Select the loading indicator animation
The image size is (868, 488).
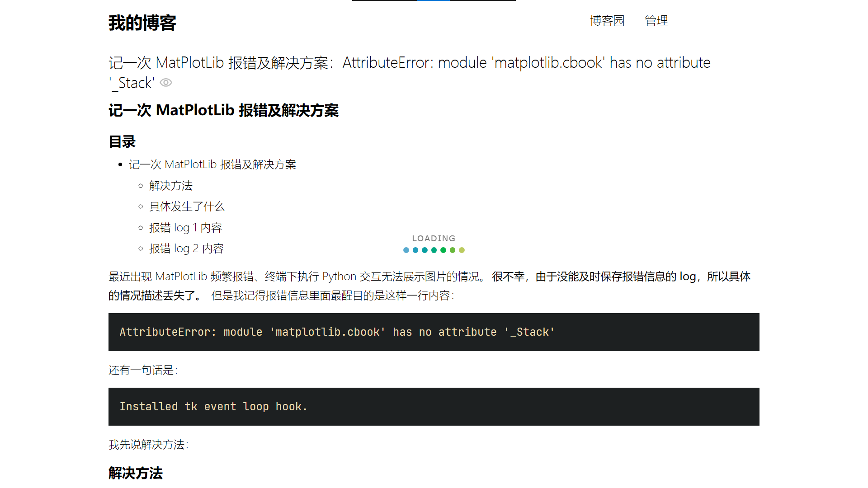coord(434,244)
